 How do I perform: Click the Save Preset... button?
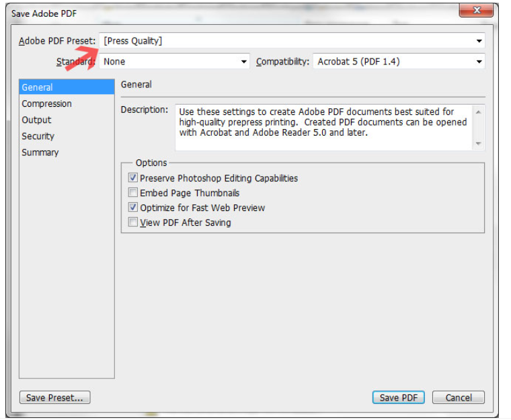[54, 398]
